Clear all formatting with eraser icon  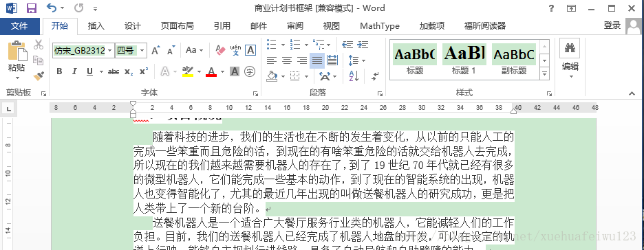click(221, 50)
